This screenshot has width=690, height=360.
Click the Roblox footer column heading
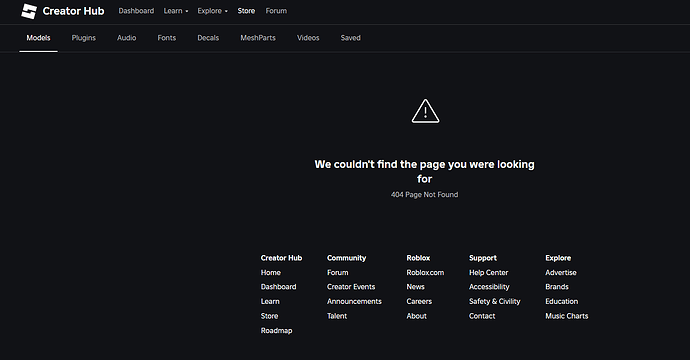point(418,258)
